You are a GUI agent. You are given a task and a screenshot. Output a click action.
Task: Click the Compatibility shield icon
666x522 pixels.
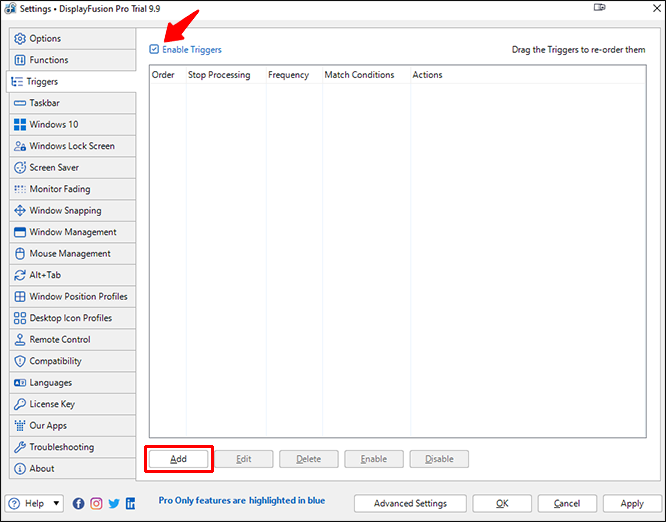point(20,361)
